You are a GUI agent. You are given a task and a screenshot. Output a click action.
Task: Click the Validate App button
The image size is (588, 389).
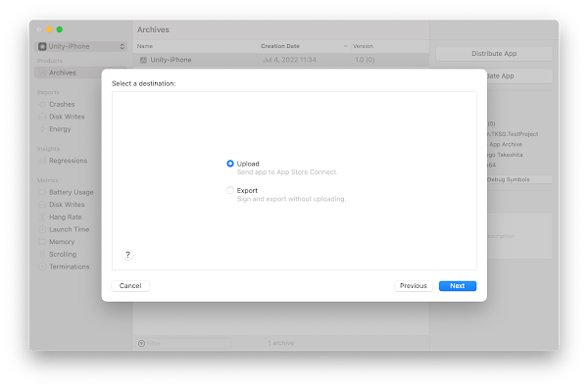[519, 75]
